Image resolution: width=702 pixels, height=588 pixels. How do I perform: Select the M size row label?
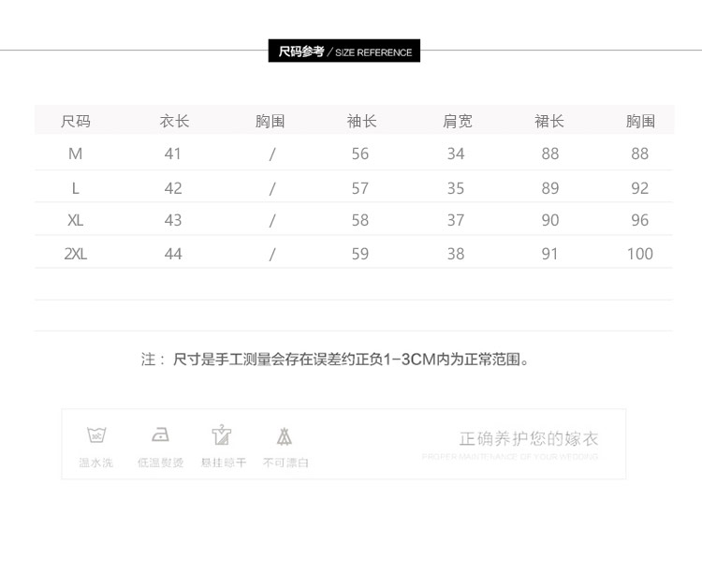pos(75,154)
